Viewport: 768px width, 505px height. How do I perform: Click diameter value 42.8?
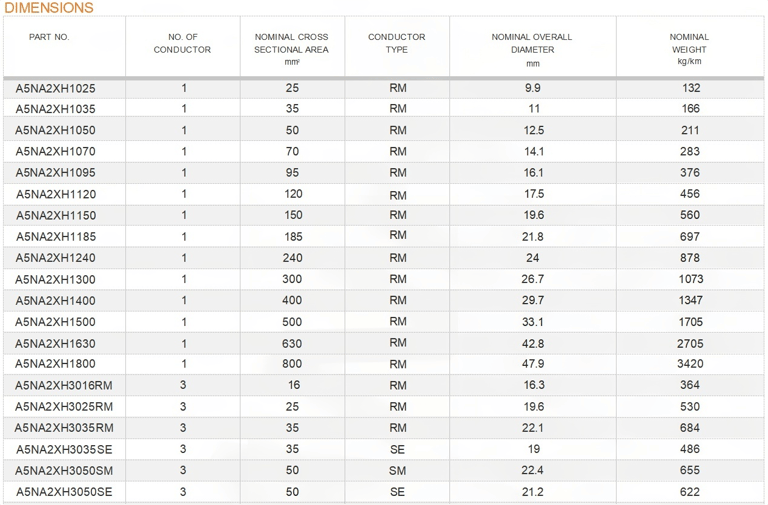(533, 343)
